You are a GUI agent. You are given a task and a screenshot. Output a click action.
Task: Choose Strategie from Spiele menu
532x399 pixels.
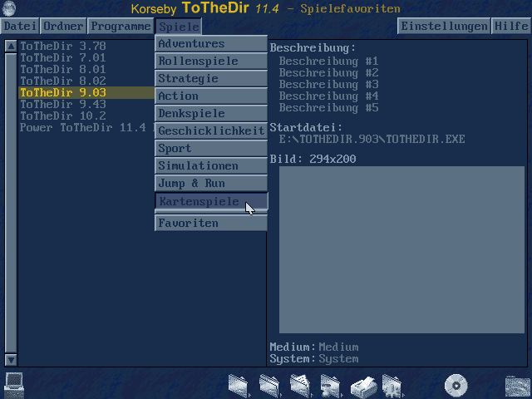(211, 78)
